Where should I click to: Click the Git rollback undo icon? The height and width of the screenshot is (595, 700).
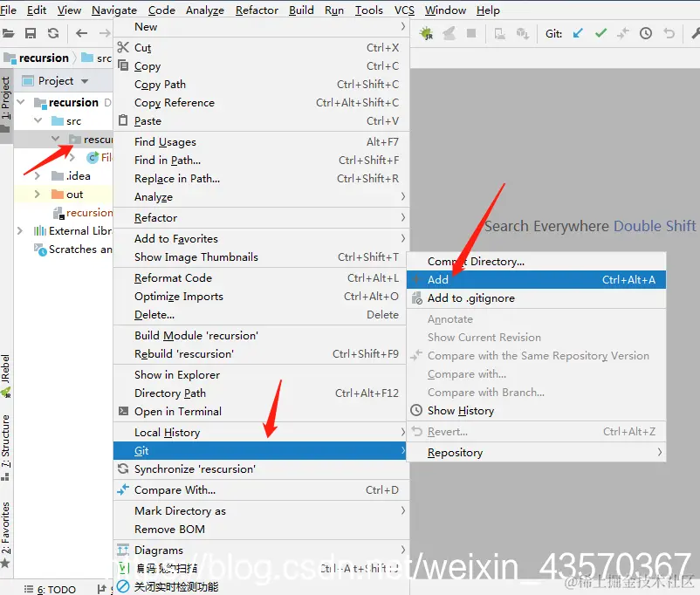(x=669, y=33)
